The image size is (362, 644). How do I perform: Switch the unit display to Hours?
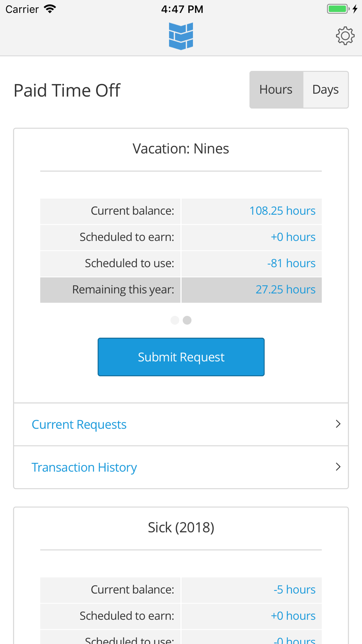pos(276,89)
